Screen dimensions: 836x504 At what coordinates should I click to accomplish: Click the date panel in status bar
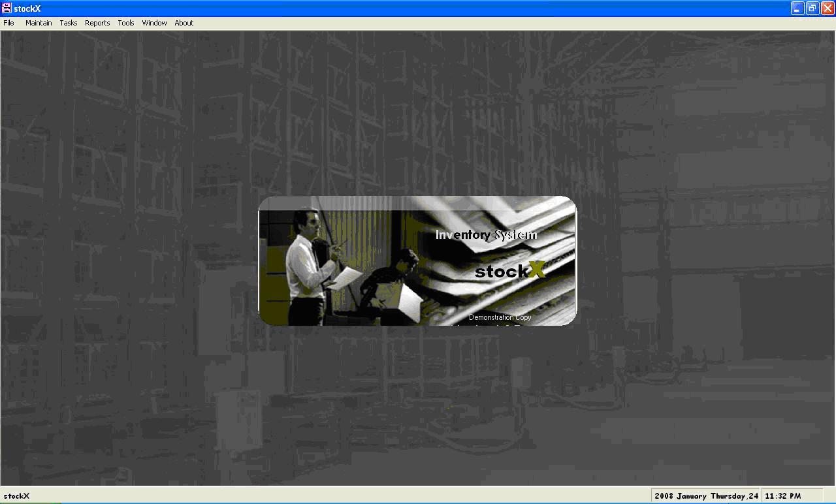tap(706, 496)
